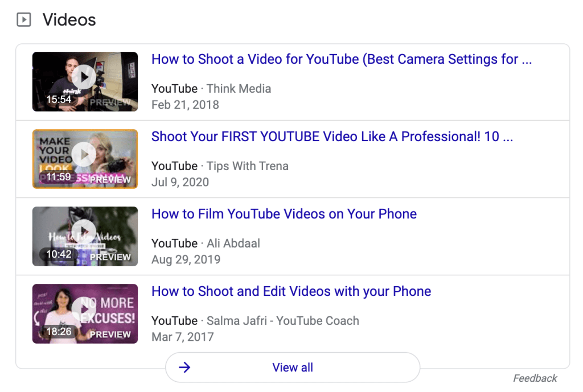The height and width of the screenshot is (392, 583).
Task: Click the View all button
Action: 292,368
